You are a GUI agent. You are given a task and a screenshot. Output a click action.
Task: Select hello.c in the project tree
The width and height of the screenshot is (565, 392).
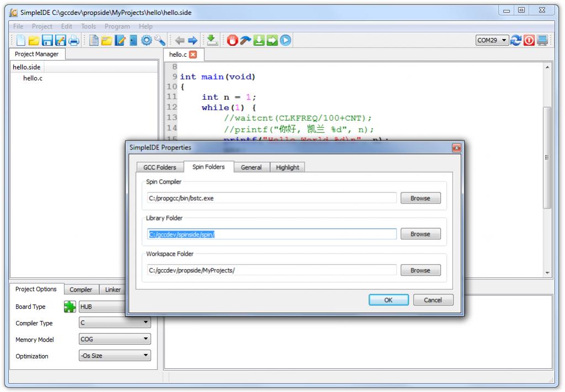[33, 78]
